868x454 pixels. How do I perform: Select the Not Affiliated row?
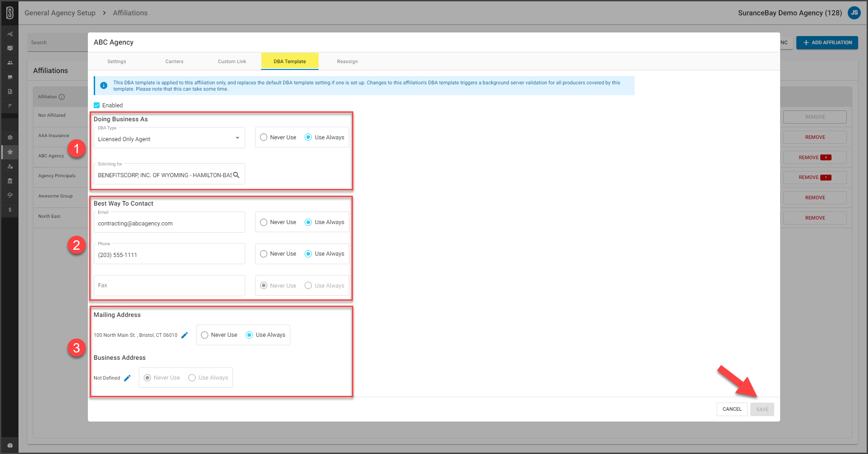[60, 115]
